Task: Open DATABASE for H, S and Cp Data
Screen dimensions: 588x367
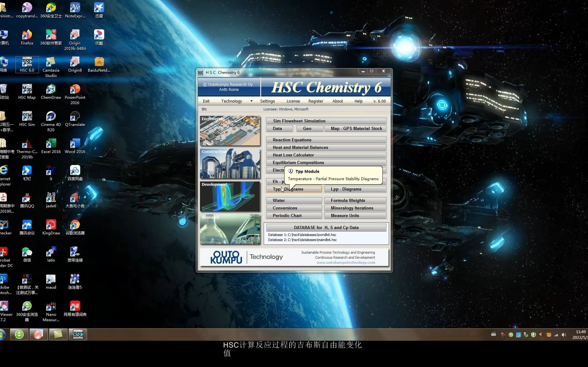Action: tap(326, 228)
